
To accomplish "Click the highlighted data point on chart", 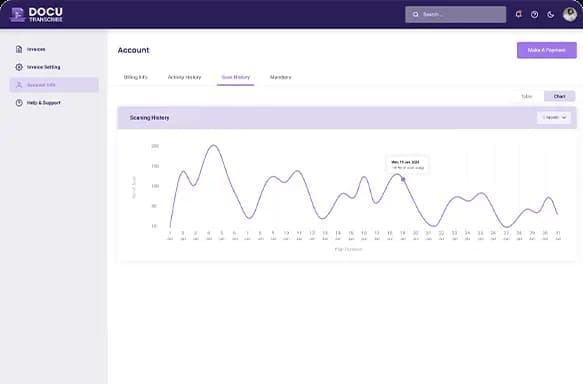I will tap(403, 179).
